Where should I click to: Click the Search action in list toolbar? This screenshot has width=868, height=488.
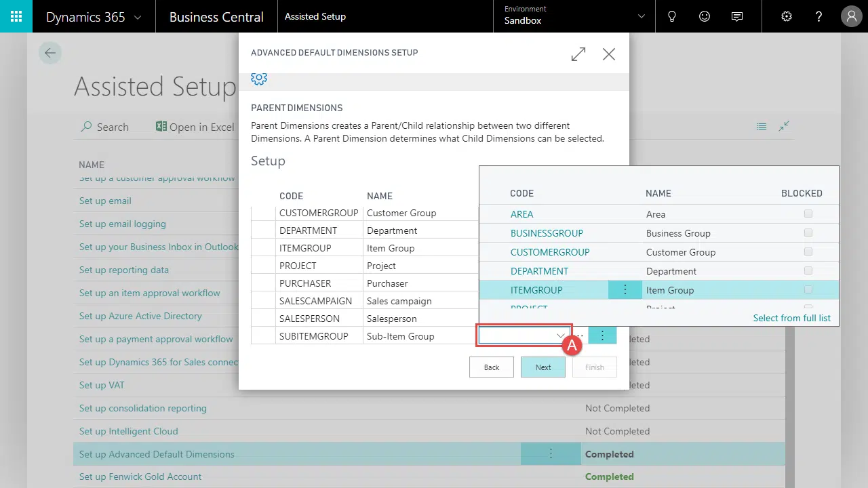104,127
